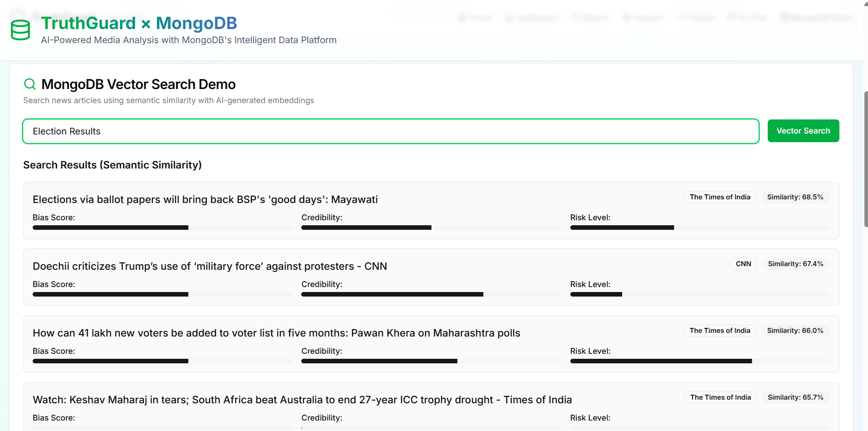
Task: Click Bias Score bar of Mayawati article
Action: 162,228
